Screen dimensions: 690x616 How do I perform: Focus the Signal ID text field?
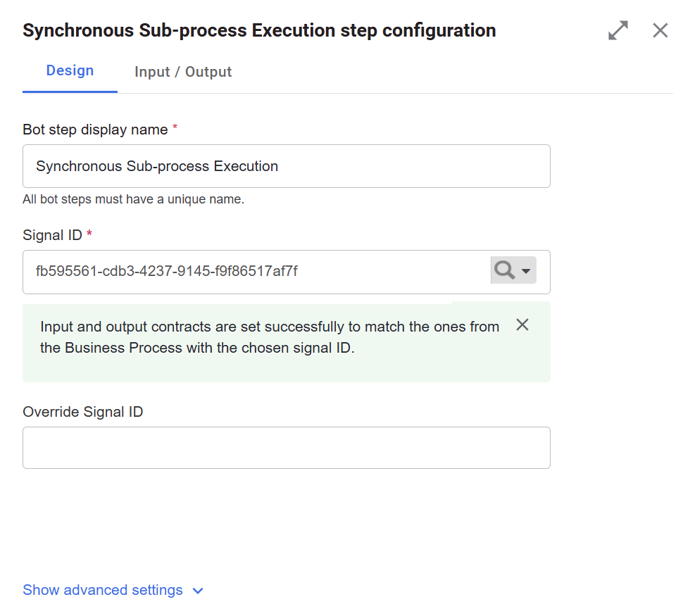258,272
